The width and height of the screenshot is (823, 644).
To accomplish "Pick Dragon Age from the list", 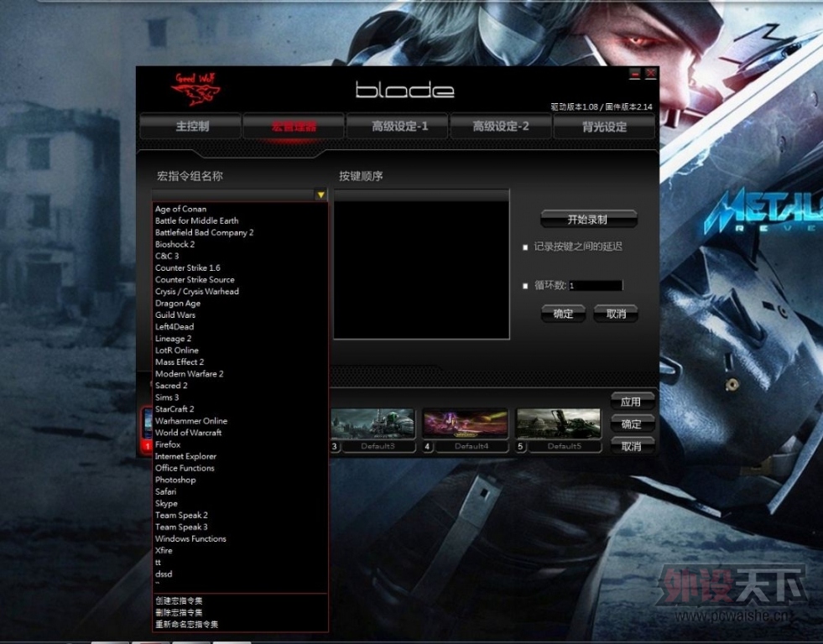I will (177, 303).
